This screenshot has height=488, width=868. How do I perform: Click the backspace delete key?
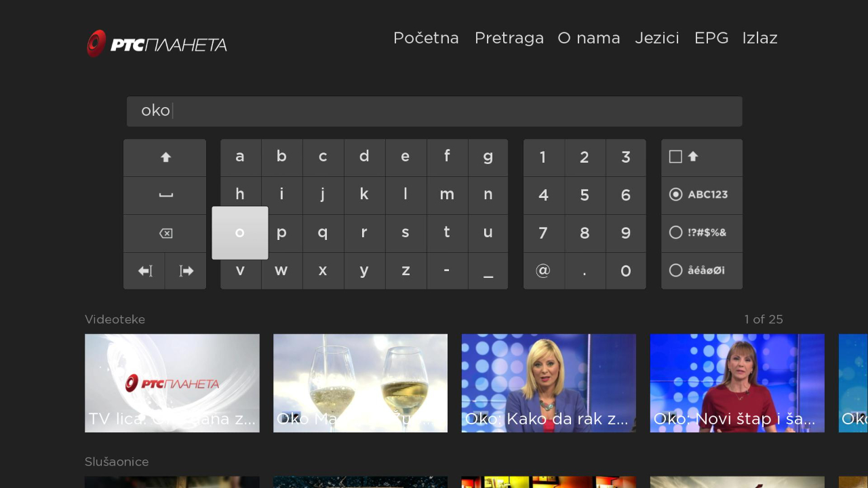[x=165, y=232]
